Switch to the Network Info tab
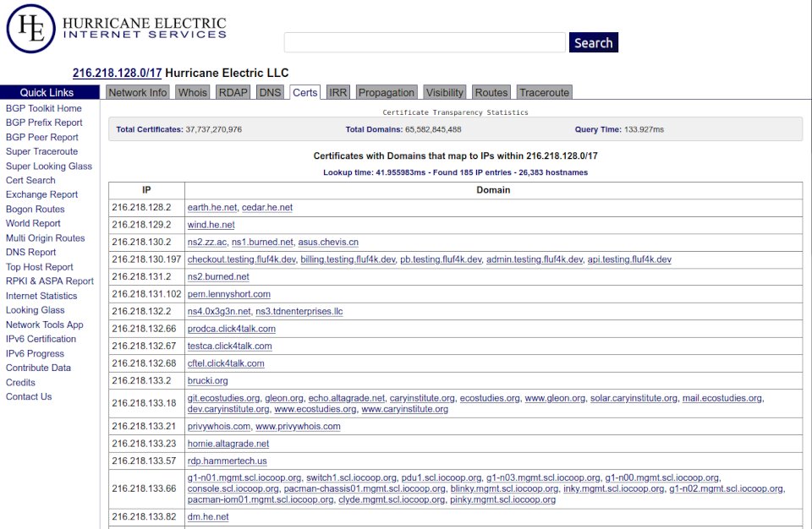 [137, 92]
